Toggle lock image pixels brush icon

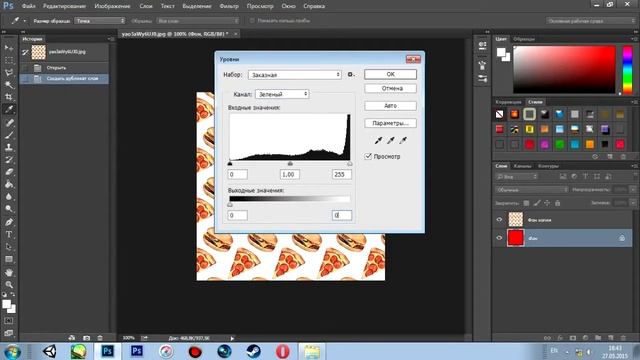coord(537,203)
